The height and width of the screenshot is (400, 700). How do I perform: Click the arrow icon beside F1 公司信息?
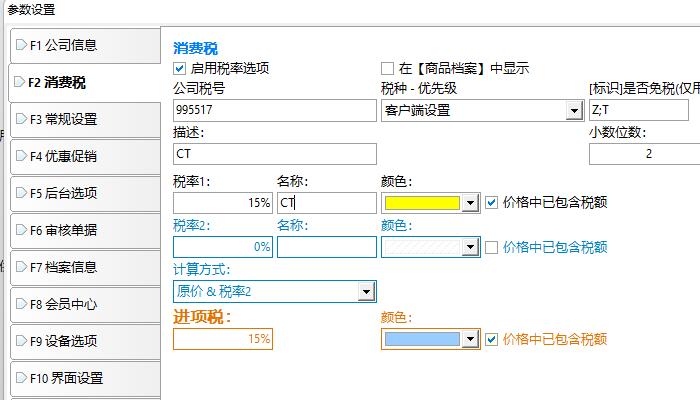[21, 45]
